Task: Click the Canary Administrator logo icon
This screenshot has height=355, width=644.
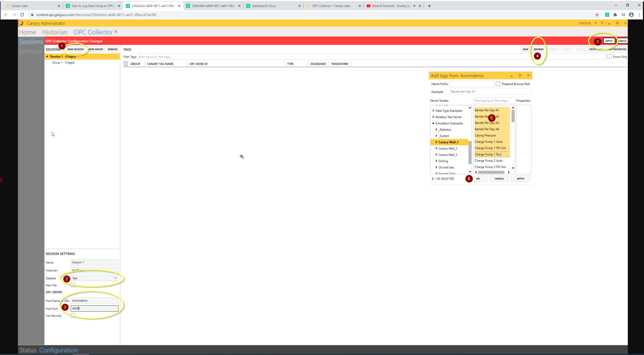Action: point(22,23)
